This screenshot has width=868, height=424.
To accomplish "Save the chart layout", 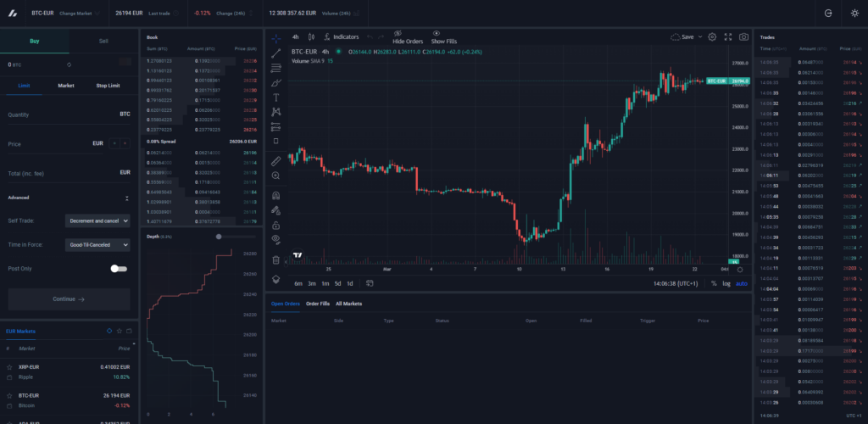I will 682,37.
